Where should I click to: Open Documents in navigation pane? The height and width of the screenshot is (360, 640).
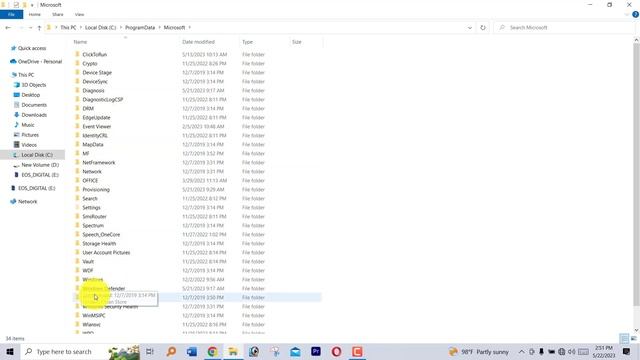[34, 105]
